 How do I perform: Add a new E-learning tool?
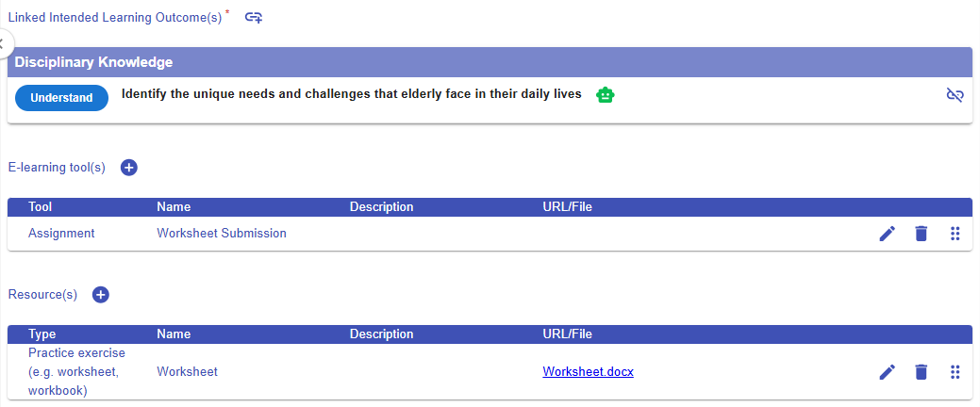[x=129, y=168]
